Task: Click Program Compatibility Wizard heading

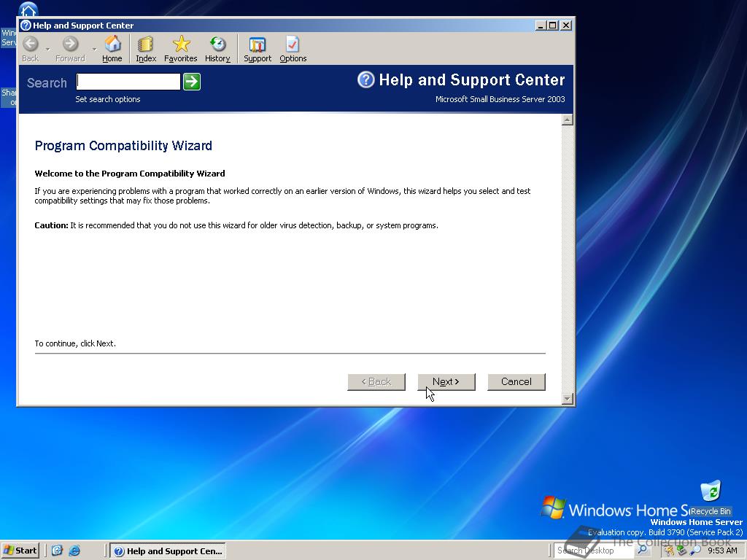Action: [123, 146]
